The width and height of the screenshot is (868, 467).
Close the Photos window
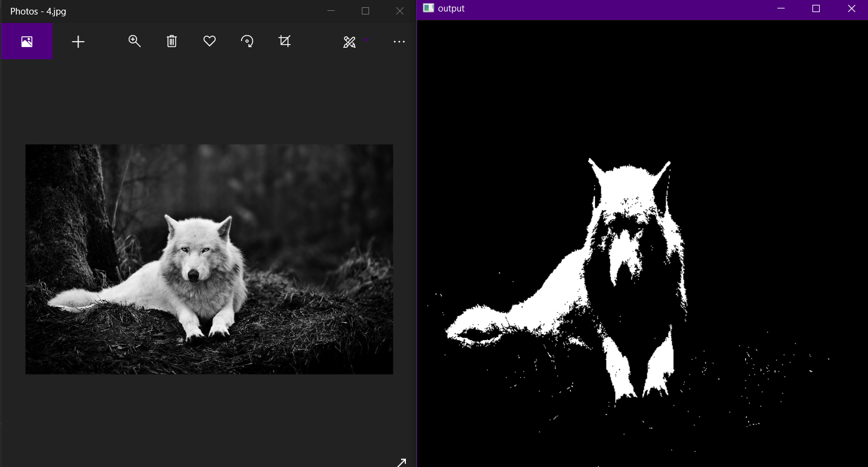(399, 11)
